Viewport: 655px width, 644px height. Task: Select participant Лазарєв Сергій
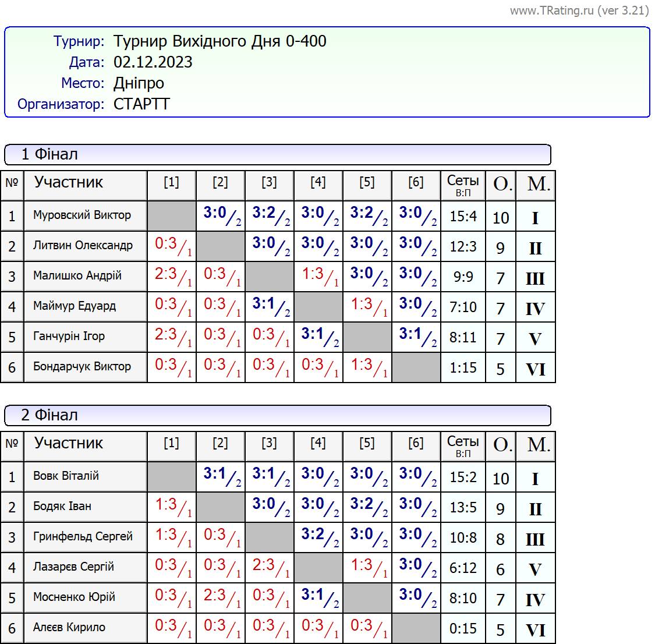[x=73, y=567]
